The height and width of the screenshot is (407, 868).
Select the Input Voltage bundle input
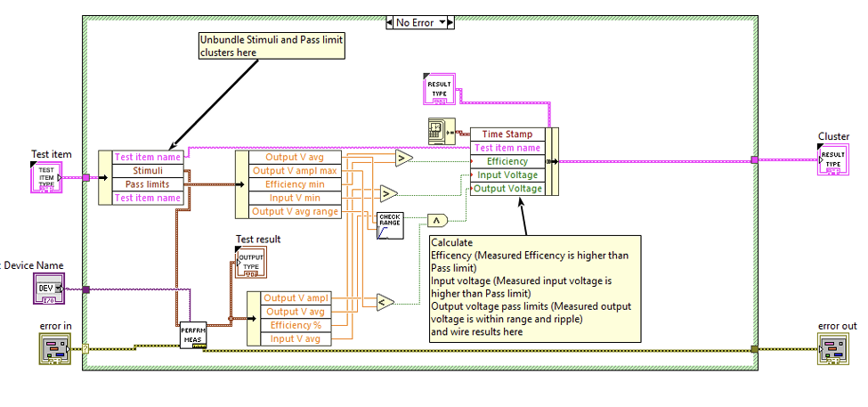click(x=507, y=175)
